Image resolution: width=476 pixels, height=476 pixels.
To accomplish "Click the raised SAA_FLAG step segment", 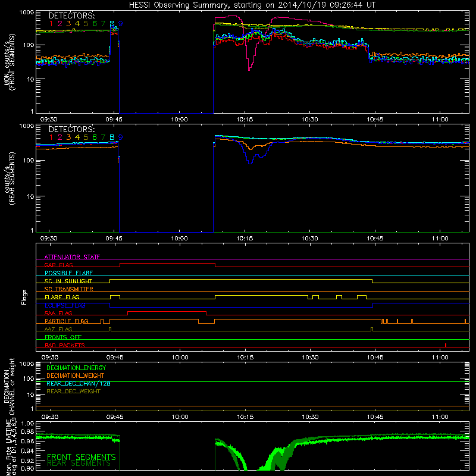I will point(167,312).
